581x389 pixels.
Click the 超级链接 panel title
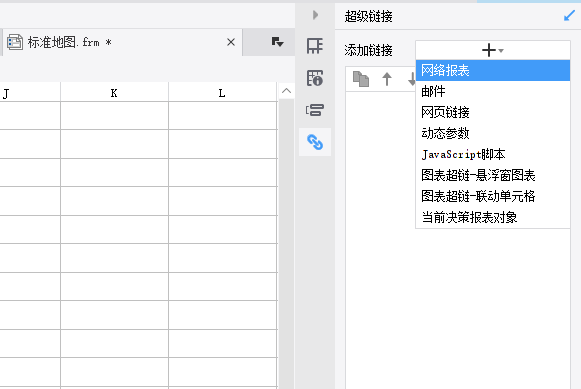(368, 16)
